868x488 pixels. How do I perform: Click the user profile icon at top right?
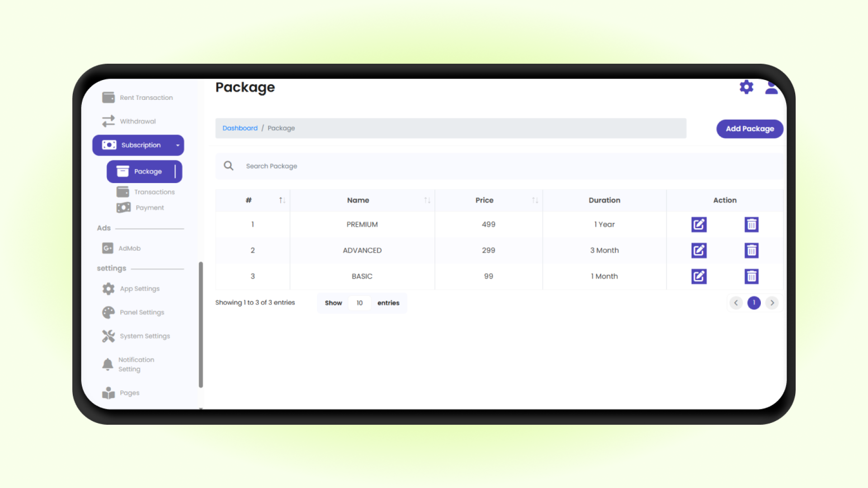[771, 88]
